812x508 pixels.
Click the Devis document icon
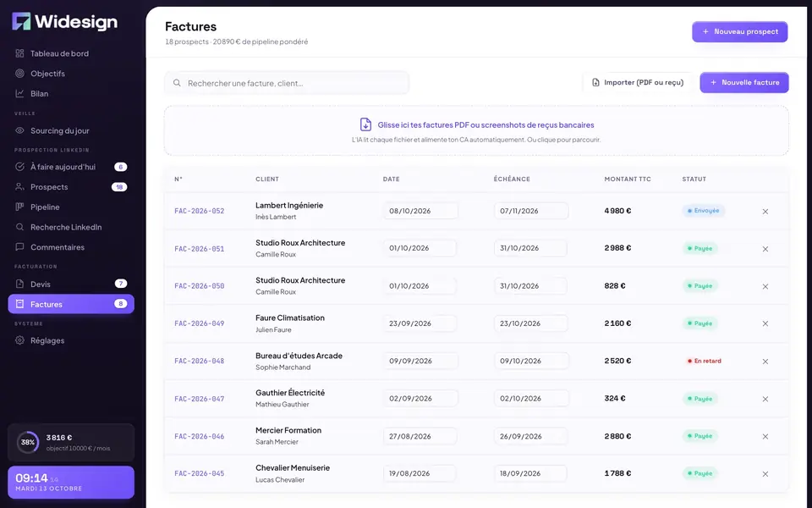pyautogui.click(x=19, y=284)
